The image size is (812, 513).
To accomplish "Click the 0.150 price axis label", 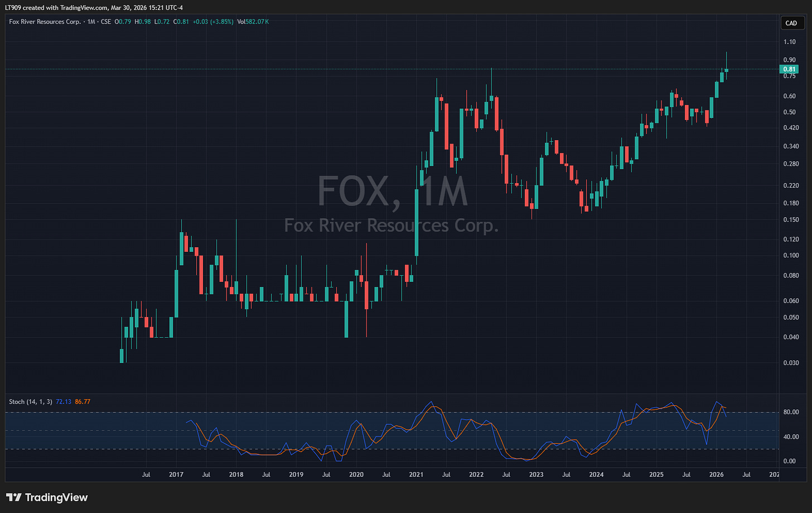I will pyautogui.click(x=791, y=220).
